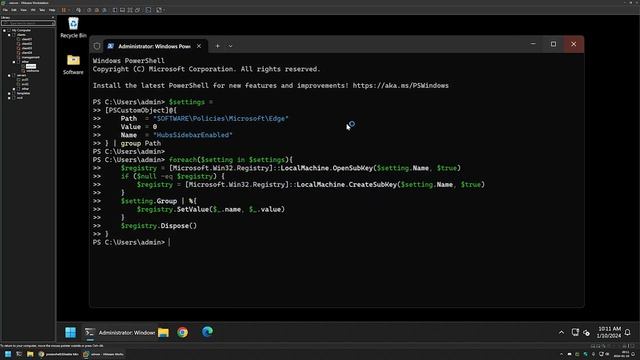Minimize the PowerShell window
Viewport: 640px width, 360px height.
533,44
